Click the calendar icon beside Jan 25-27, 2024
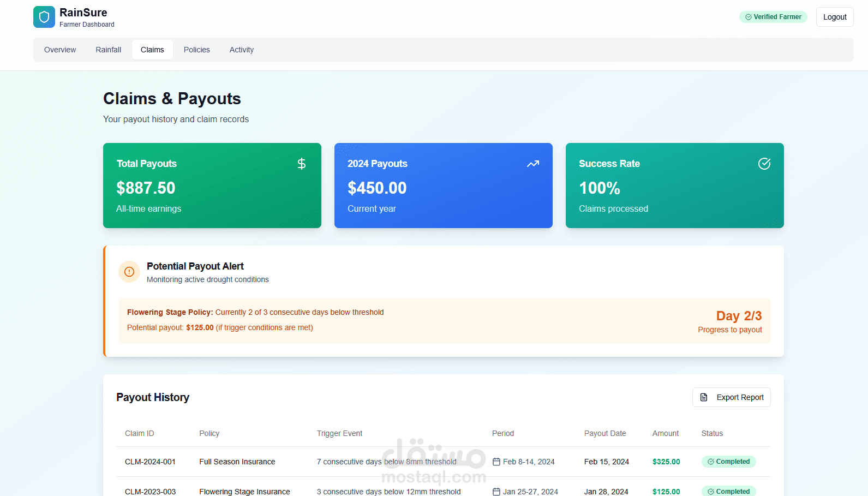Screen dimensions: 868x496 pyautogui.click(x=496, y=492)
